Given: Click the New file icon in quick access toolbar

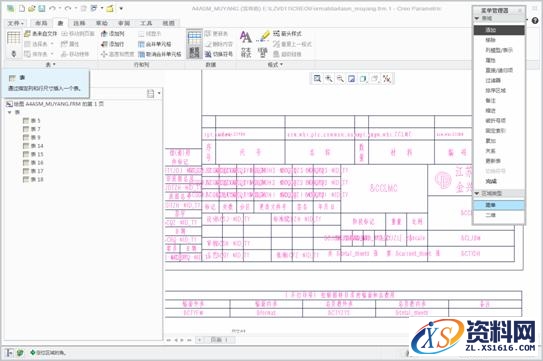Looking at the screenshot, I should (x=22, y=8).
